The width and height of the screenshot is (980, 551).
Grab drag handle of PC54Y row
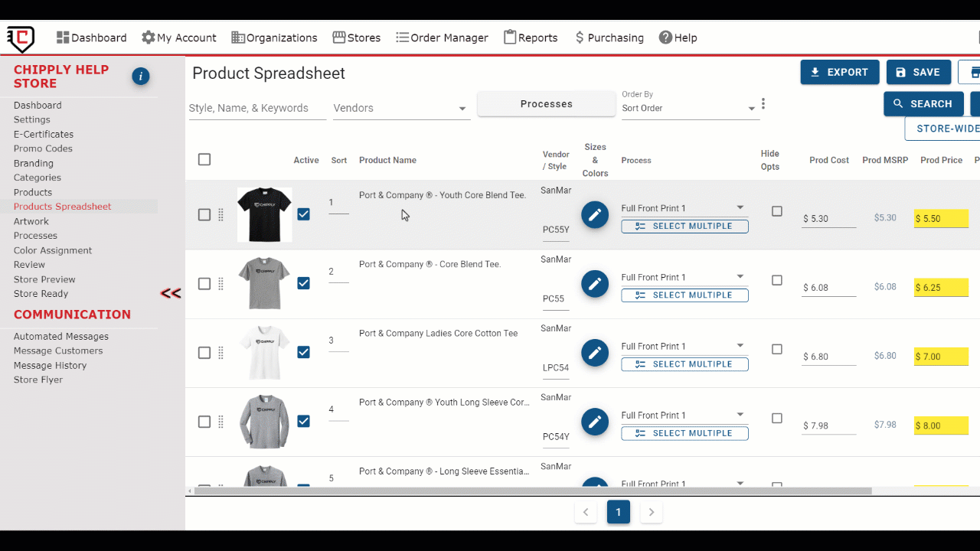(221, 422)
